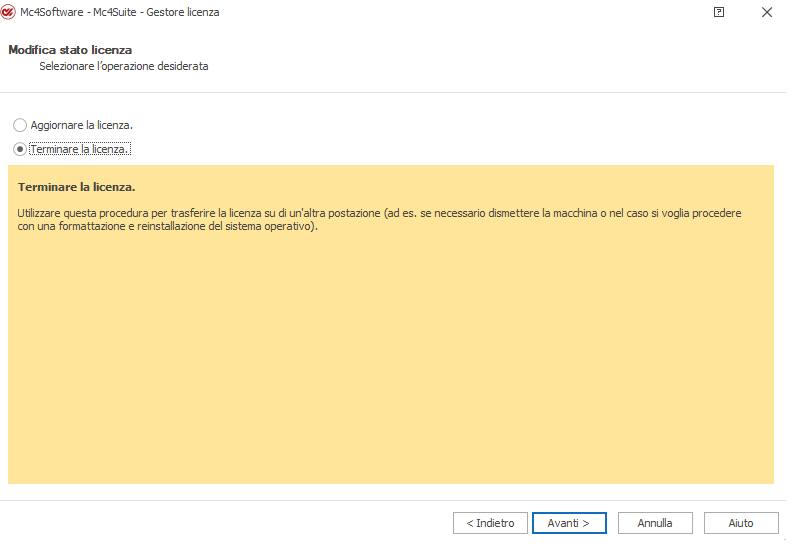The height and width of the screenshot is (549, 796).
Task: Click the 'Selezionare l'operazione desiderata' subtitle
Action: click(123, 66)
